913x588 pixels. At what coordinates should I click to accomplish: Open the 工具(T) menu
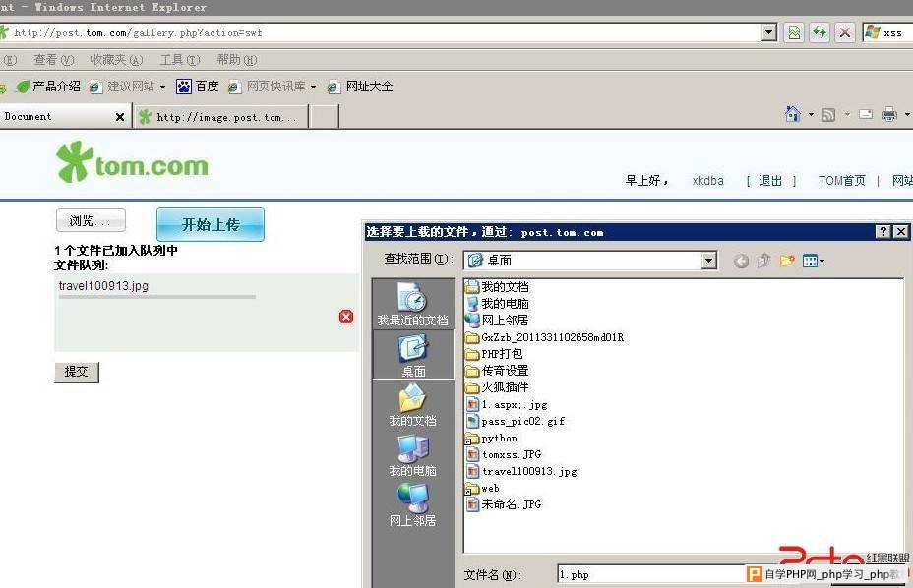(x=180, y=59)
